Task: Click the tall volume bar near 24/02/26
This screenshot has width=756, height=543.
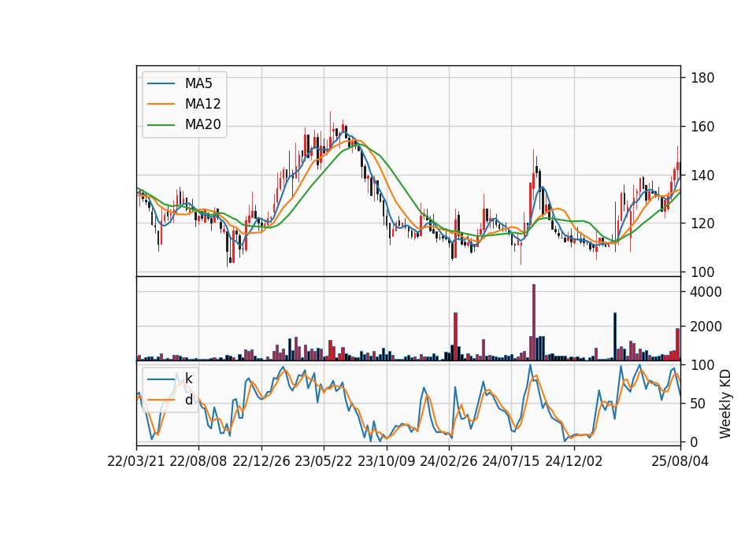Action: [456, 337]
